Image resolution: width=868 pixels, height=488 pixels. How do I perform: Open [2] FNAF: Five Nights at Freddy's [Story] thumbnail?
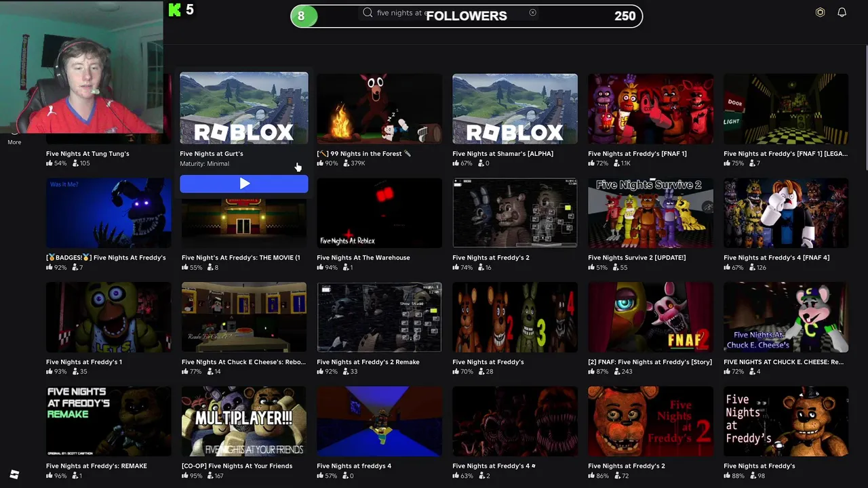(650, 317)
